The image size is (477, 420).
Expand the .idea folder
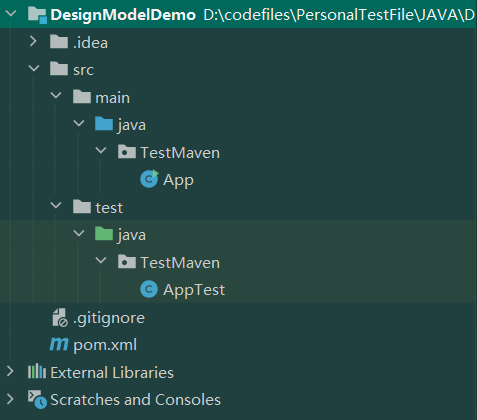pos(33,41)
